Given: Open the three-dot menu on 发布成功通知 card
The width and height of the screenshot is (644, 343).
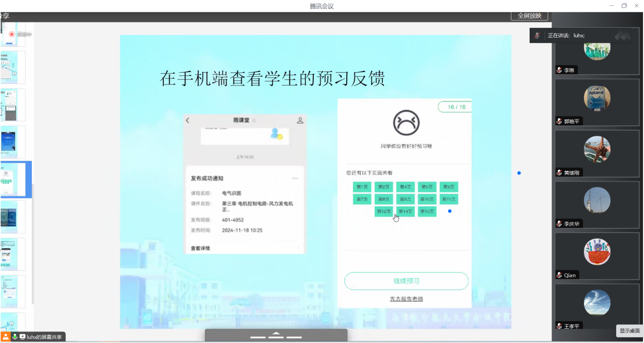Looking at the screenshot, I should pyautogui.click(x=295, y=178).
